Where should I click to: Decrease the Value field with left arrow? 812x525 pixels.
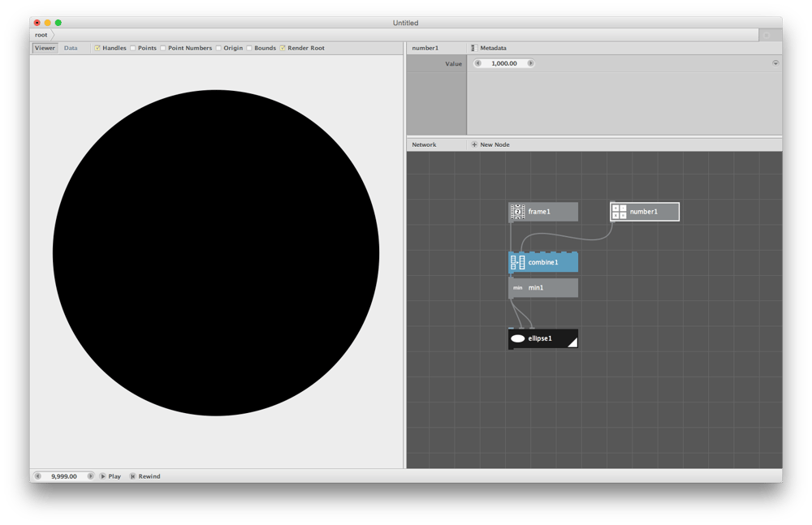pos(478,63)
